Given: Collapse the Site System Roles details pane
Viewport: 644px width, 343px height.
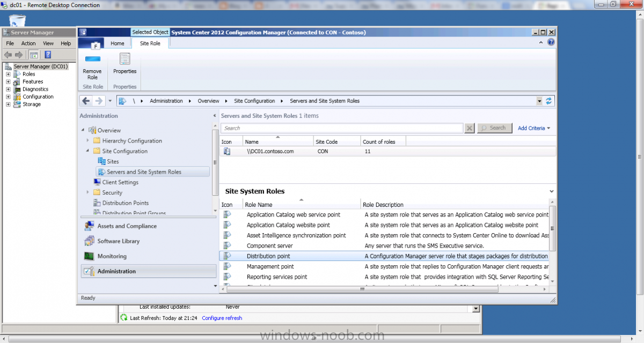Looking at the screenshot, I should click(x=552, y=191).
